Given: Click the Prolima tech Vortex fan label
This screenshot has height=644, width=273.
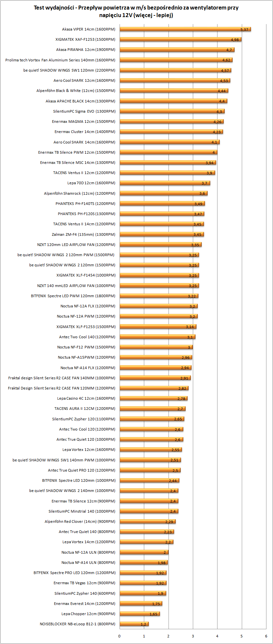Looking at the screenshot, I should click(60, 60).
